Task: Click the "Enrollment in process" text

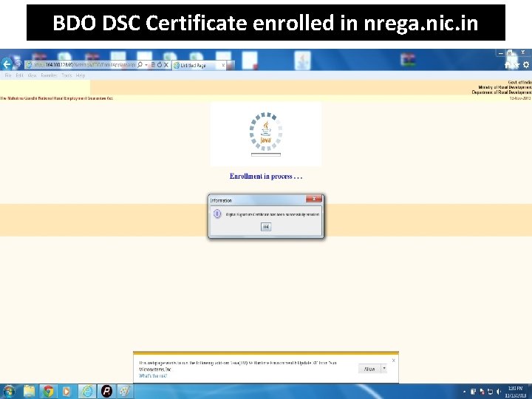Action: click(266, 176)
